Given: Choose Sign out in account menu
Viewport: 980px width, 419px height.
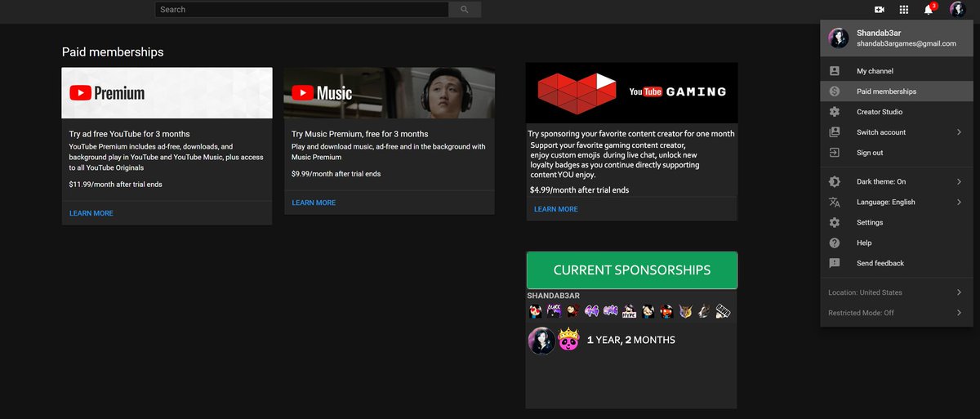Looking at the screenshot, I should [x=897, y=153].
